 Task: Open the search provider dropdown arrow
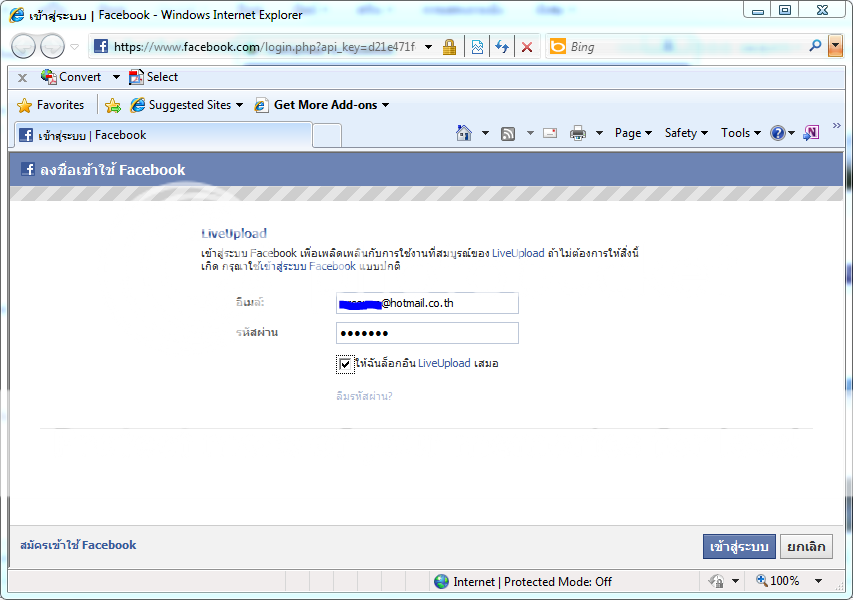tap(835, 47)
